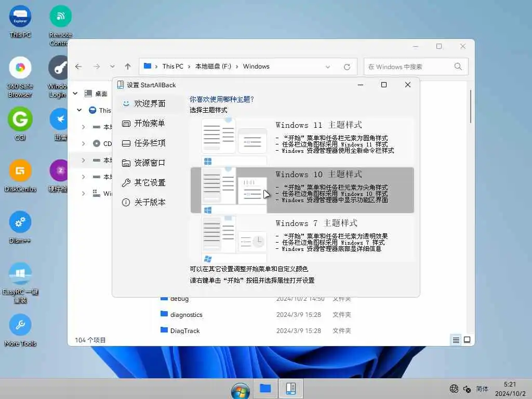This screenshot has height=399, width=532.
Task: Choose the Windows 7 主题样式 option
Action: 302,238
